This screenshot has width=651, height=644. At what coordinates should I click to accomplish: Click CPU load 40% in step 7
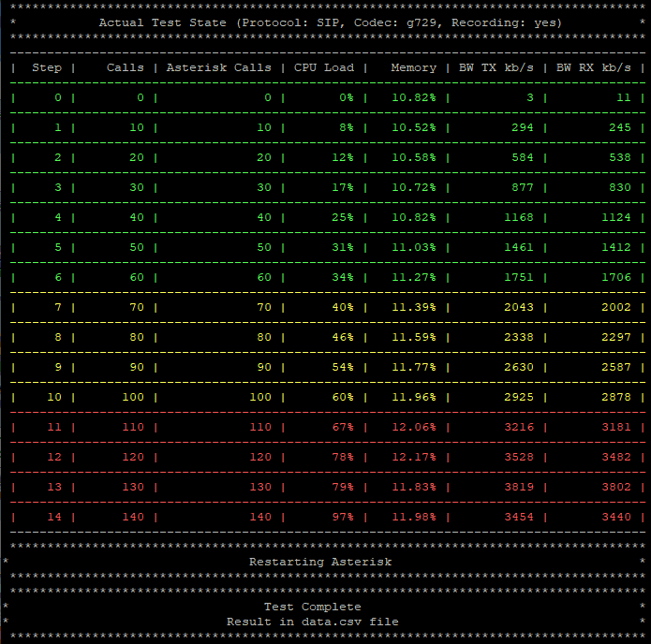343,307
